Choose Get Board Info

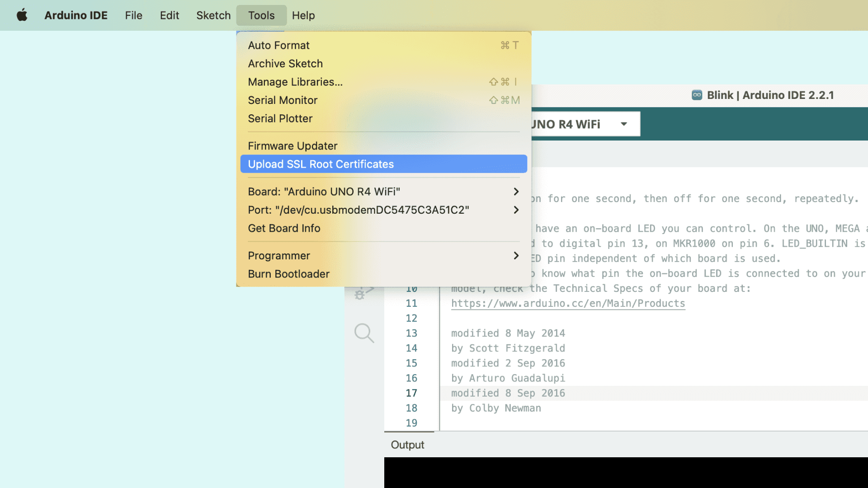click(x=284, y=228)
